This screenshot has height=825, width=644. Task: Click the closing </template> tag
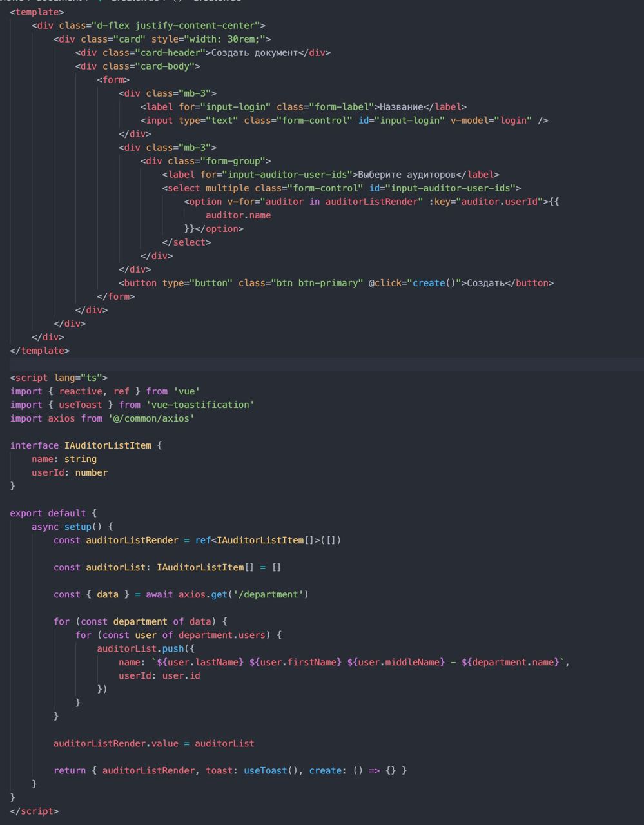point(40,351)
